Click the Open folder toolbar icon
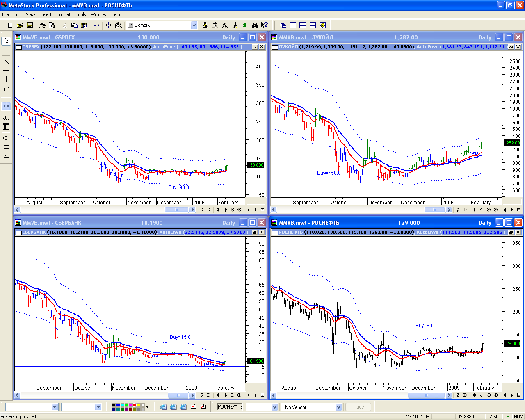Image resolution: width=525 pixels, height=420 pixels. pyautogui.click(x=20, y=25)
